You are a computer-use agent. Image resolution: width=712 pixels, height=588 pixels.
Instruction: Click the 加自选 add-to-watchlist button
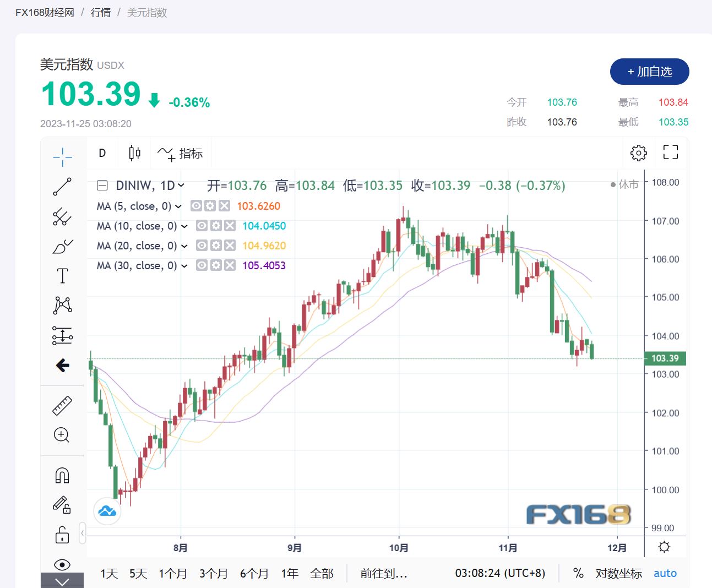649,72
